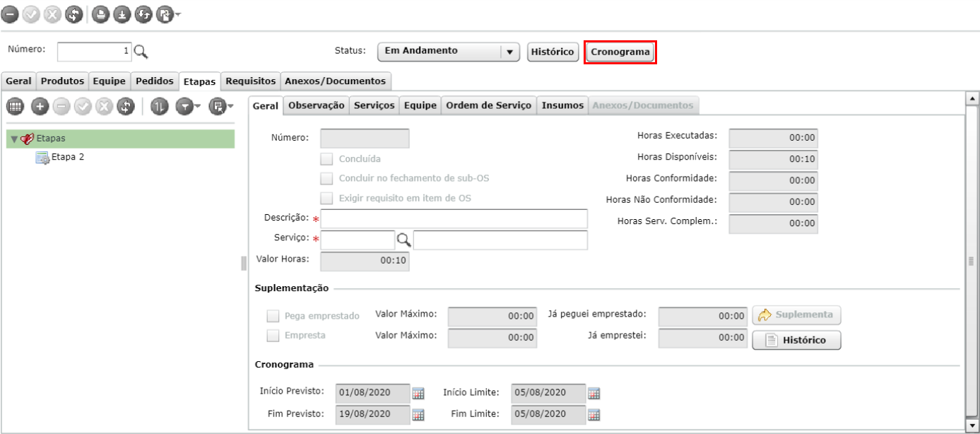Click the add (plus) icon in the Etapas toolbar
This screenshot has height=434, width=980.
tap(40, 106)
